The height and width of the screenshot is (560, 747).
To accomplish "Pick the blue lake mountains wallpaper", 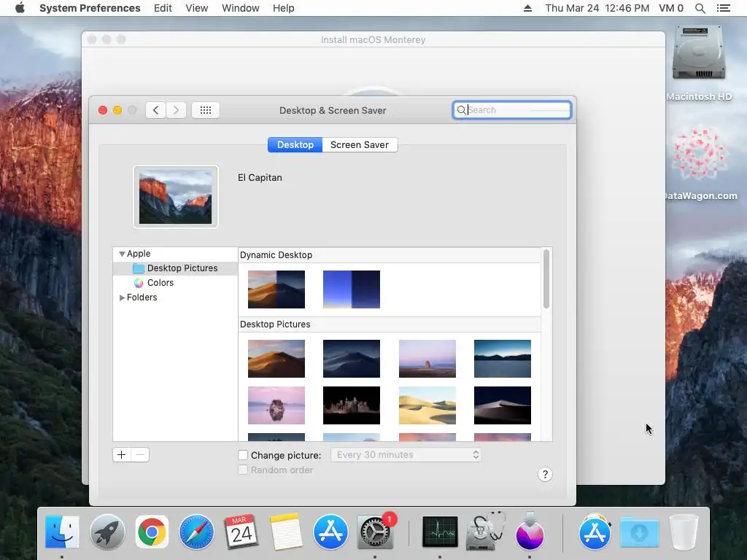I will pyautogui.click(x=503, y=359).
